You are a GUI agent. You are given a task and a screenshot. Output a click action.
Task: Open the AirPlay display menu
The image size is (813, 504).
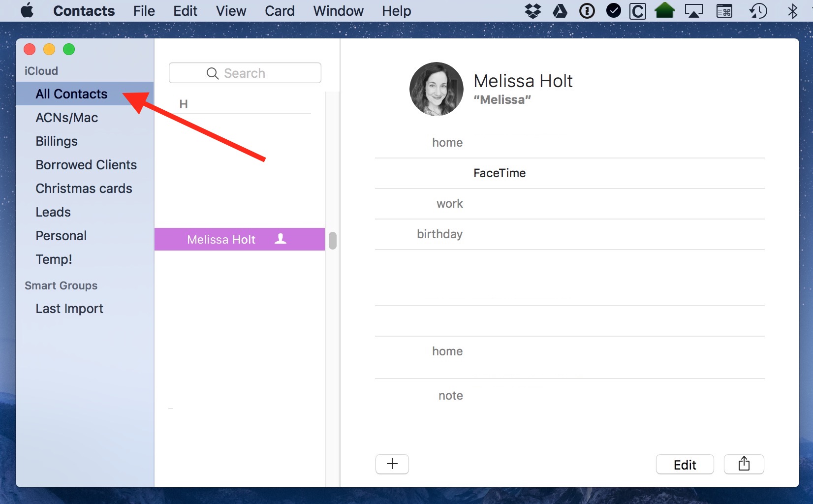pyautogui.click(x=694, y=11)
